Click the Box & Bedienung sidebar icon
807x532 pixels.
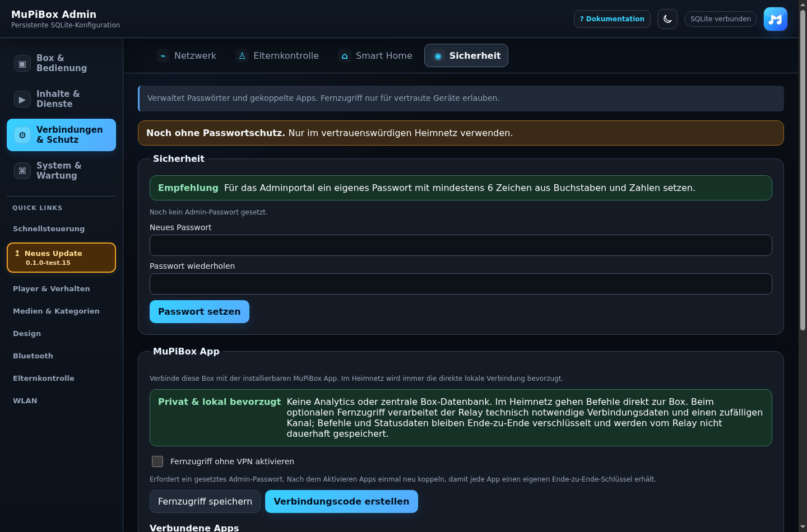(22, 63)
